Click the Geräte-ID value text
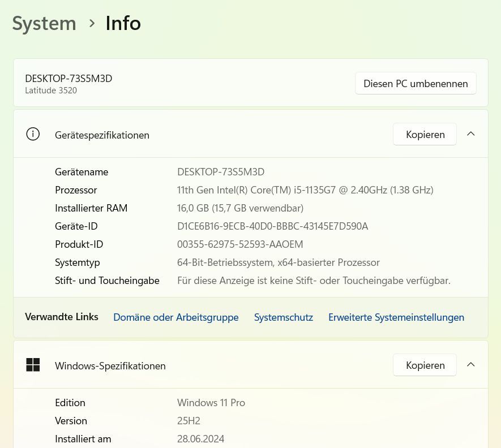Screen dimensions: 501x448 (x=272, y=226)
